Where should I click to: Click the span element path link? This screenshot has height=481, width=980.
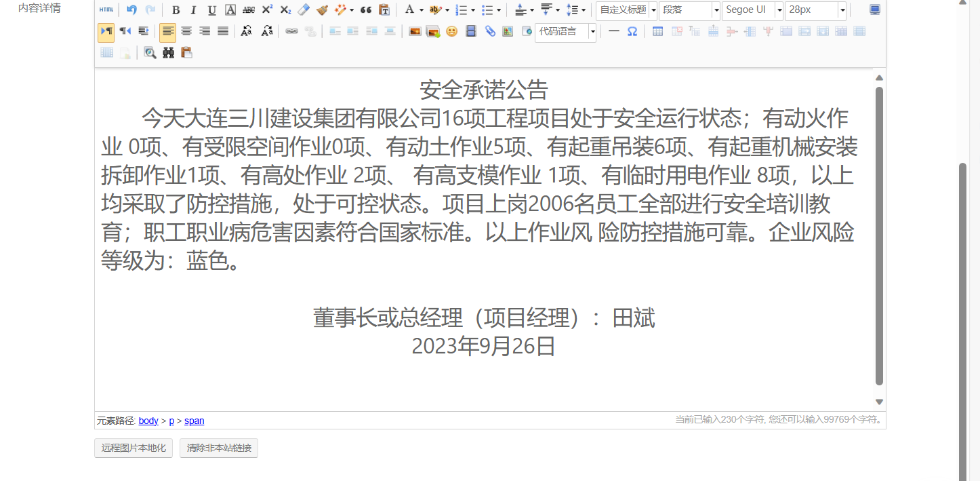(x=194, y=421)
